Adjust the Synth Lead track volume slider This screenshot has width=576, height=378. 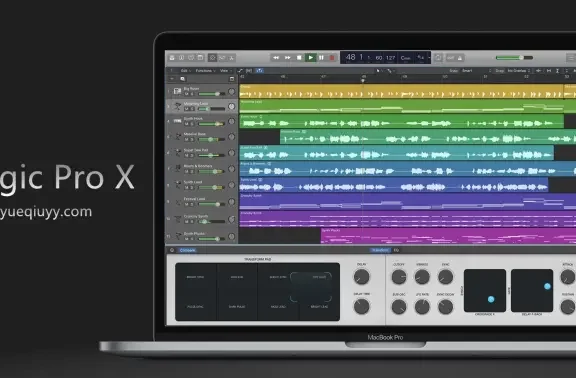212,188
